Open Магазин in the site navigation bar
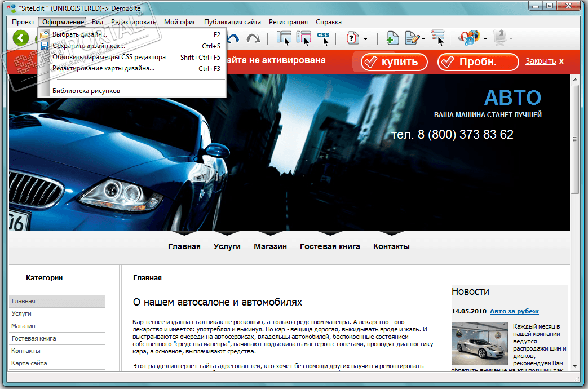This screenshot has width=588, height=389. coord(270,246)
